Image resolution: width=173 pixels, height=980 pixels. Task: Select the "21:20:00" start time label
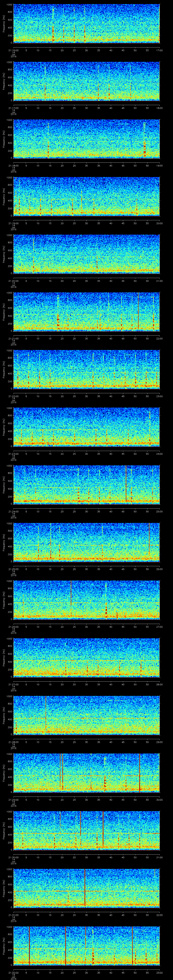tap(13, 281)
